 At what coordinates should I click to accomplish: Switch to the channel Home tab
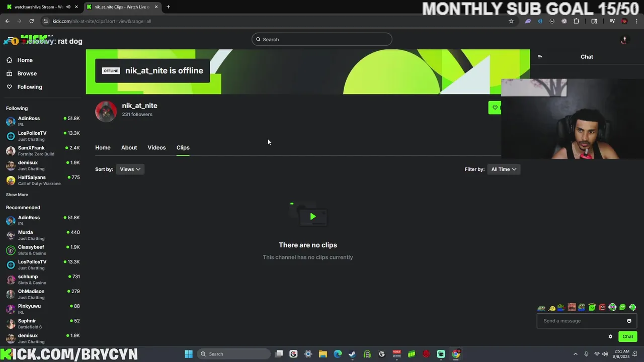(x=103, y=147)
